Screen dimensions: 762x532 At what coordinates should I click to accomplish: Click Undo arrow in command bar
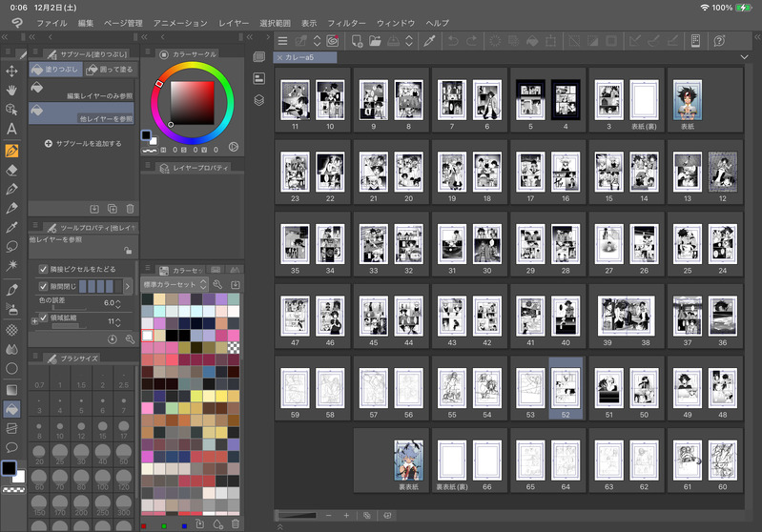(x=453, y=41)
